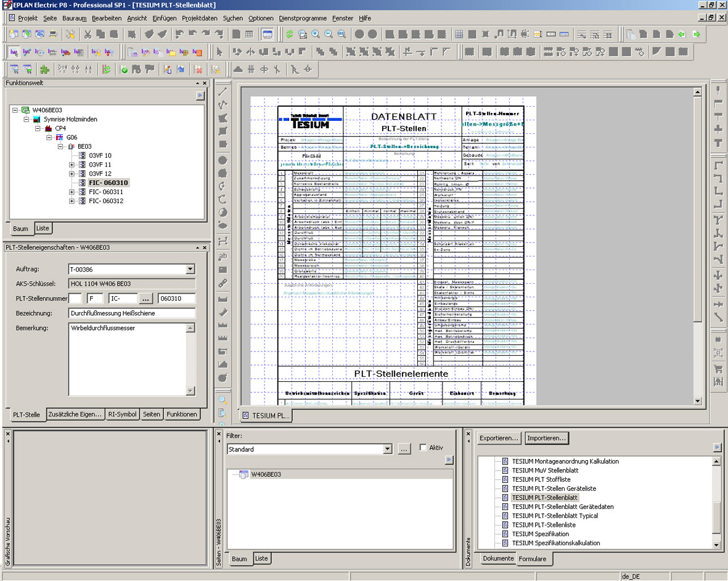728x581 pixels.
Task: Open the Dienstprogramme menu
Action: (x=303, y=18)
